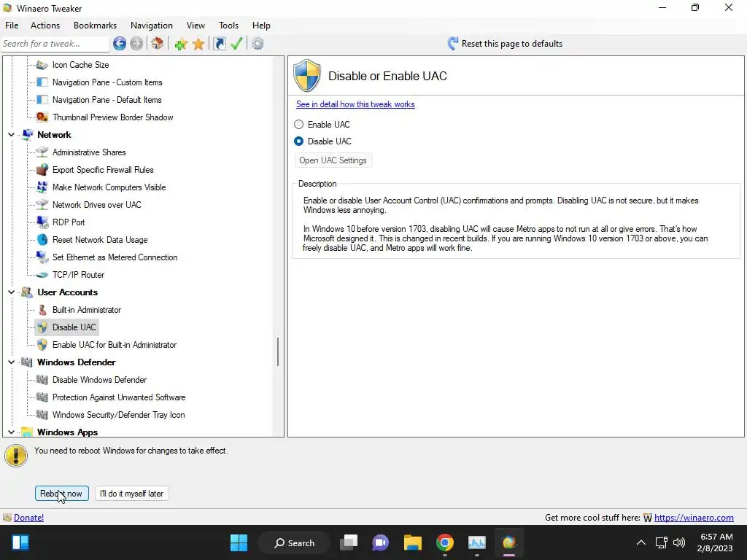Click Open UAC Settings button
The width and height of the screenshot is (747, 560).
coord(333,160)
